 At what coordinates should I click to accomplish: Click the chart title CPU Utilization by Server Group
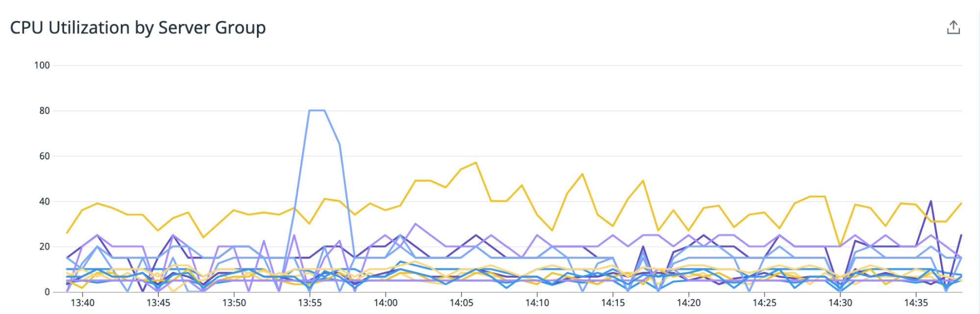138,28
